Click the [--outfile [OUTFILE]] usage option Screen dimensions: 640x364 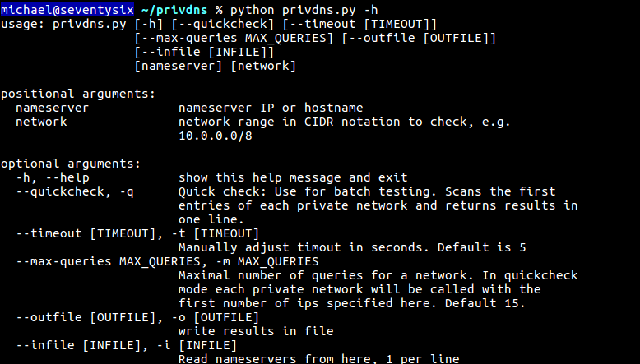click(419, 38)
